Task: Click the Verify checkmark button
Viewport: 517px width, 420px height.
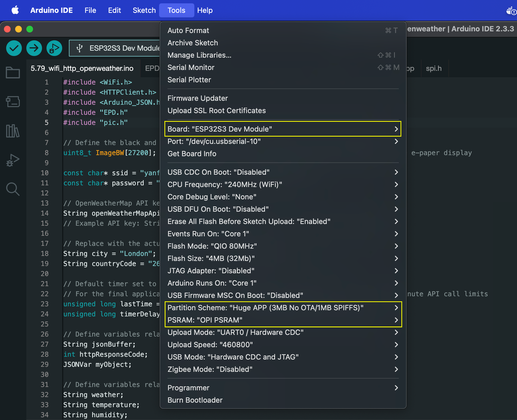Action: [14, 48]
